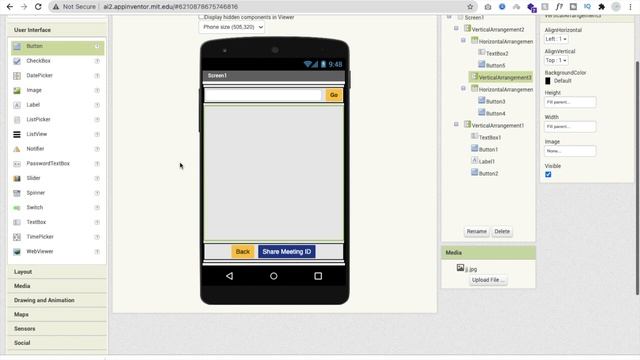Collapse first HorizontalArrangement node under VerticalArrangement2
Screen dimensions: 640x360
(x=463, y=40)
